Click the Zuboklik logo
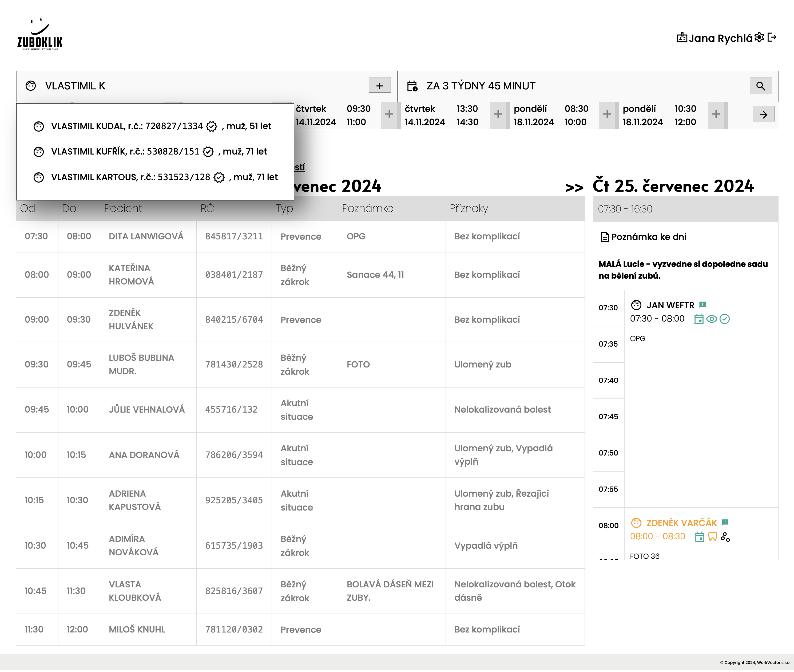This screenshot has width=794, height=672. click(39, 35)
